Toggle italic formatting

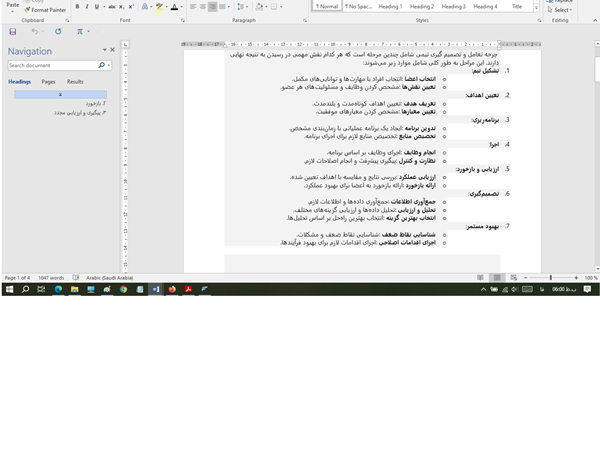[x=88, y=7]
